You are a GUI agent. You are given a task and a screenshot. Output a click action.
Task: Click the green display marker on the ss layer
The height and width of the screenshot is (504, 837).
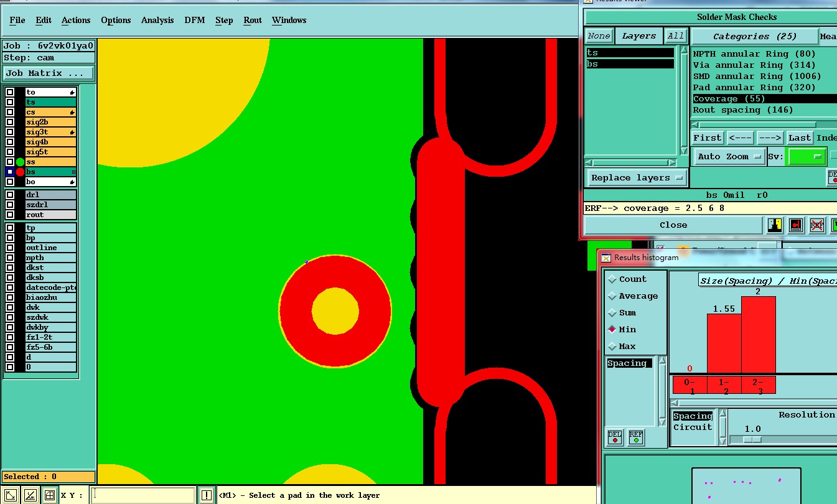click(x=20, y=162)
